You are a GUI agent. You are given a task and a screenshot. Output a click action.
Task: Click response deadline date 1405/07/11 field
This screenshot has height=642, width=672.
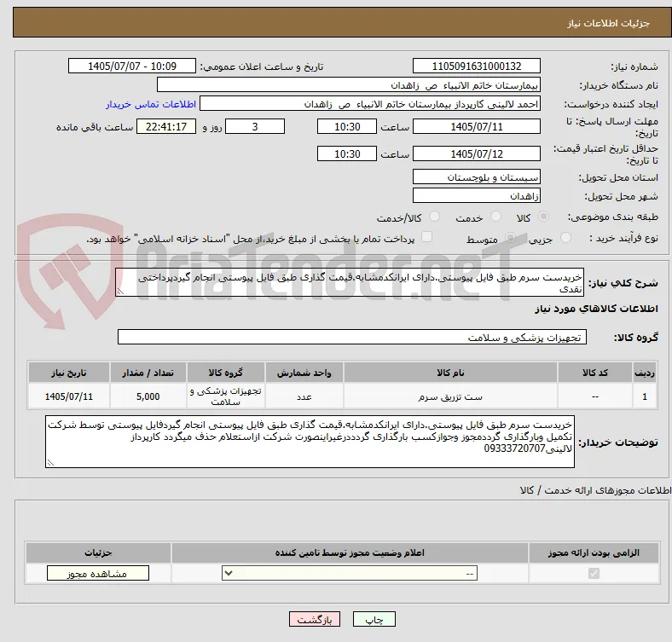click(x=476, y=126)
